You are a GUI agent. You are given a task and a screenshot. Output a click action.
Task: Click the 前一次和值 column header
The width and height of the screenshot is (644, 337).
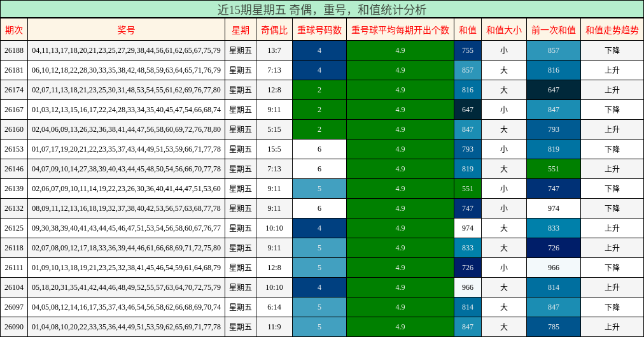[x=553, y=30]
